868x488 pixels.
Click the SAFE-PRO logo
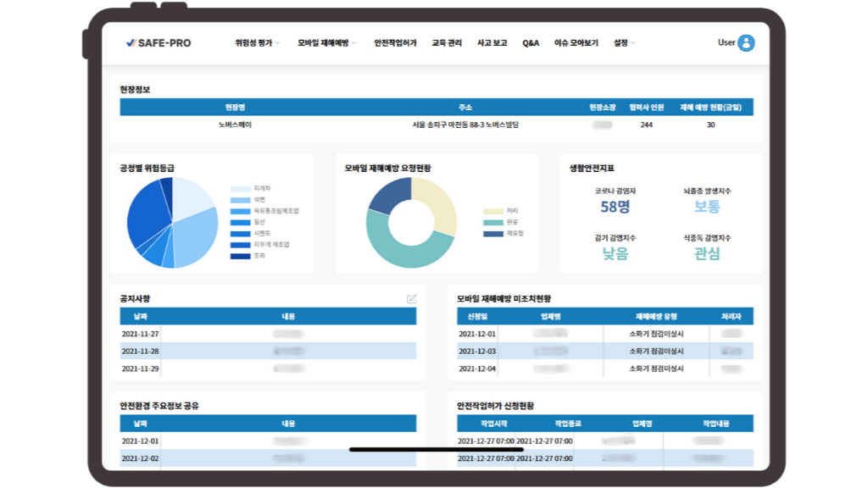point(159,43)
